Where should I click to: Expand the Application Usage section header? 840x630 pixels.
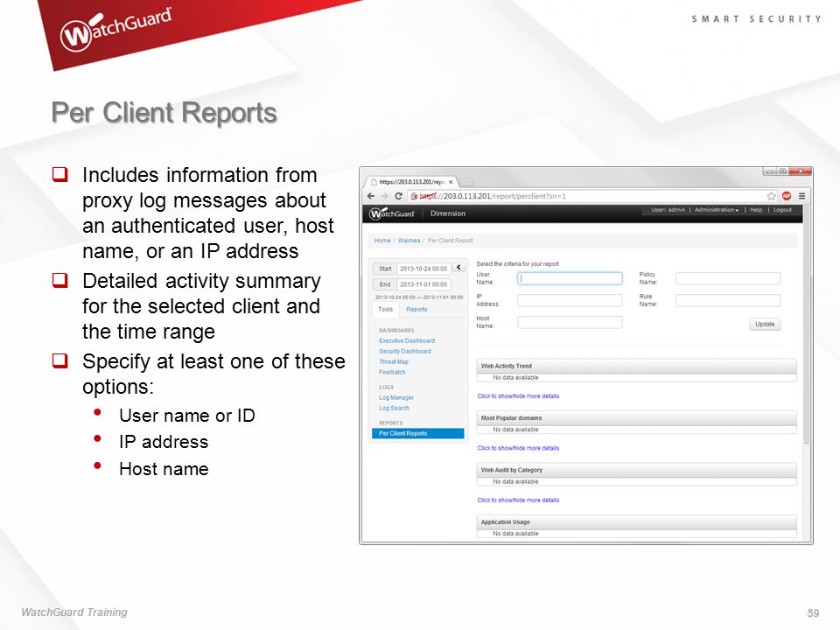pos(636,521)
